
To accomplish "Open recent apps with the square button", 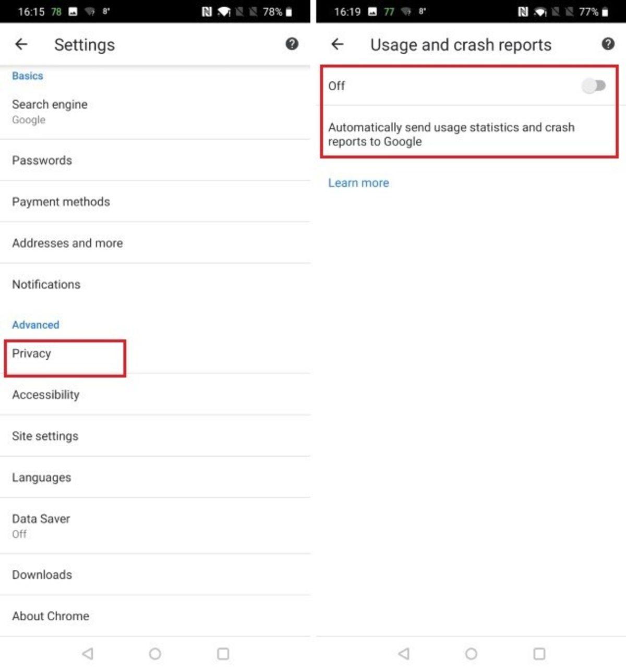I will point(223,654).
